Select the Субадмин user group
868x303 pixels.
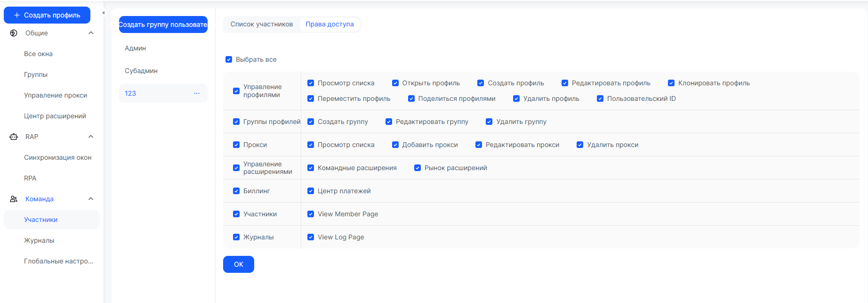click(141, 71)
